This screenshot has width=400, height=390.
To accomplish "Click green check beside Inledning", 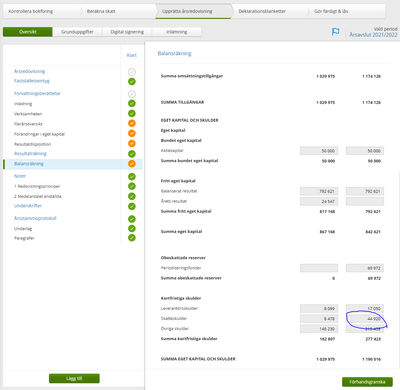I will pos(132,103).
